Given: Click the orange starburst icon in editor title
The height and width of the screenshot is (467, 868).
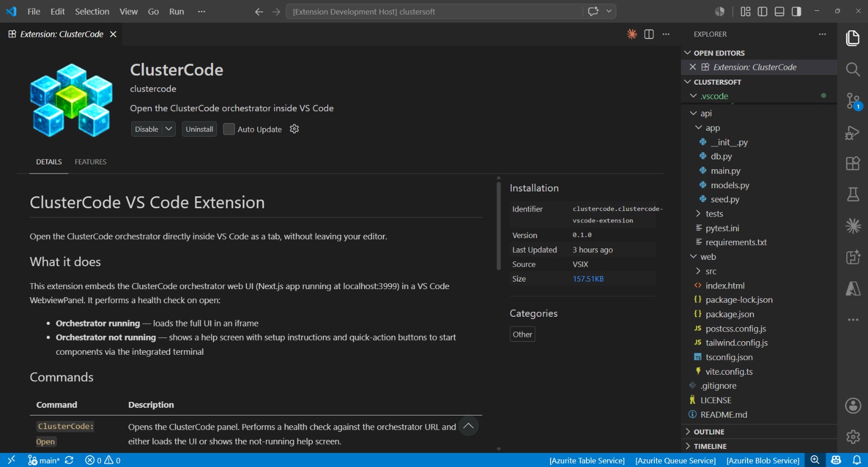Looking at the screenshot, I should (x=632, y=34).
